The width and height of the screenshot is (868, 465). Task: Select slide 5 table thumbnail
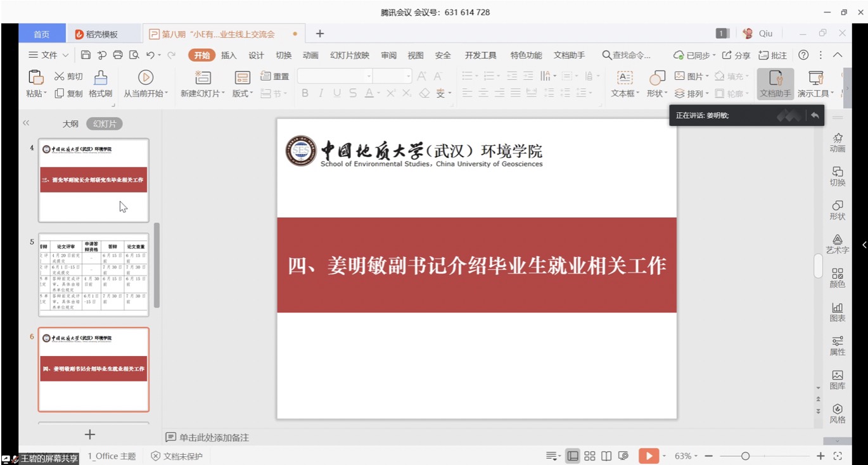94,274
